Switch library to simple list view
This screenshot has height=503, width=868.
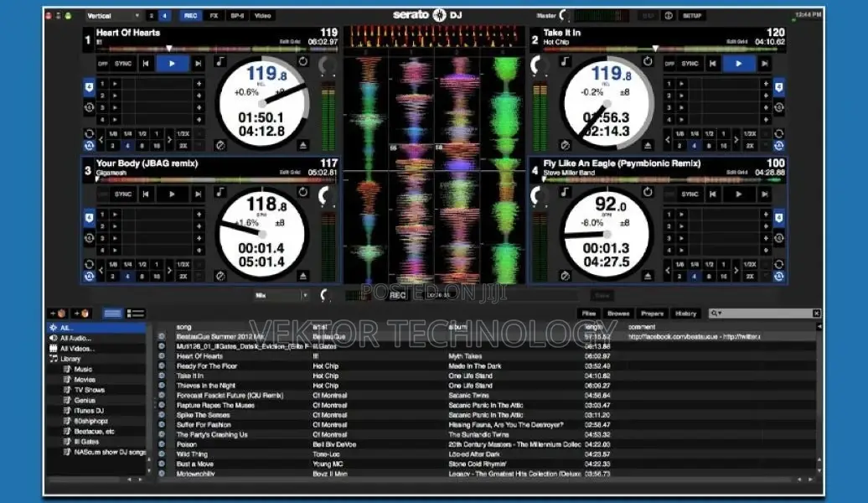[x=112, y=314]
